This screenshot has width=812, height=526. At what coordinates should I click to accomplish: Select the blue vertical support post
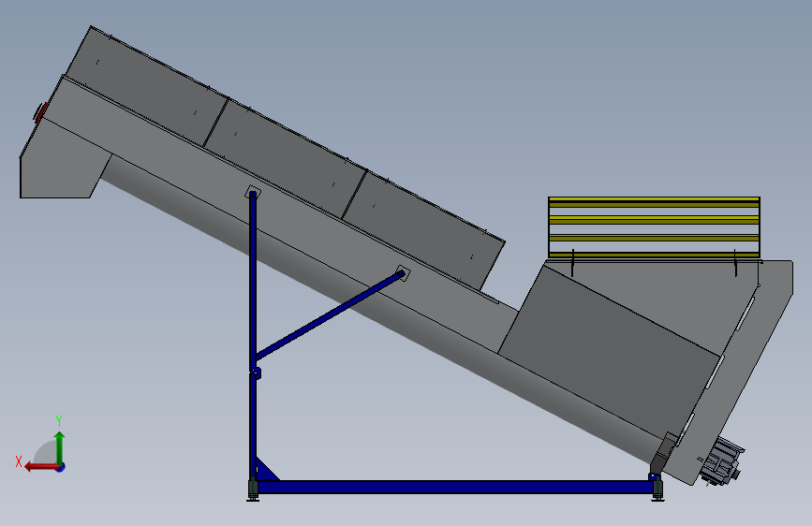[253, 337]
